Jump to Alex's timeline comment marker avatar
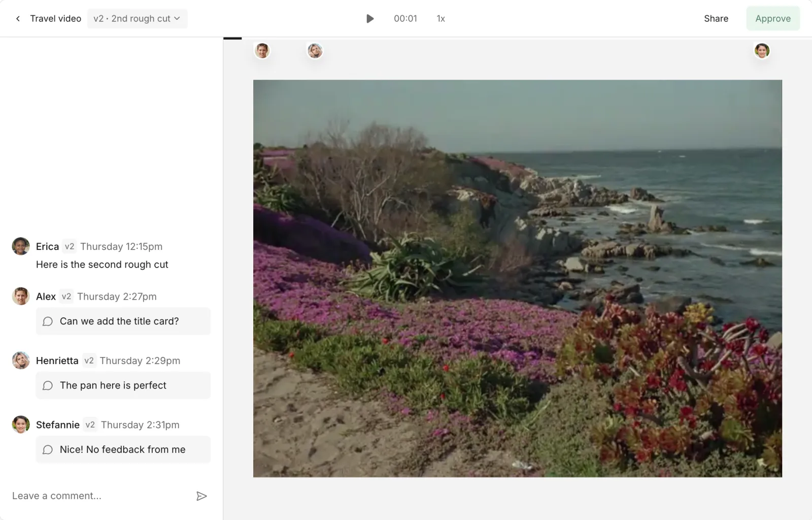Viewport: 812px width, 520px height. pos(262,51)
